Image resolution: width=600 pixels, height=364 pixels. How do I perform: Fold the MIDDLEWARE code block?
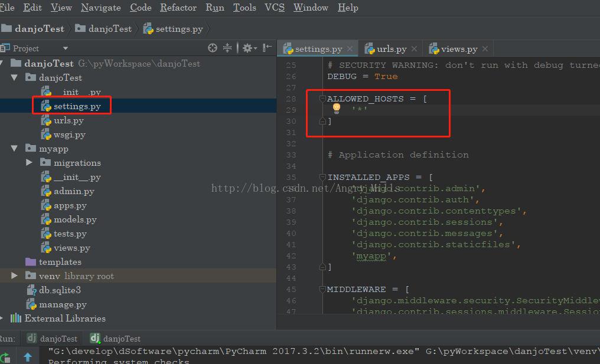[322, 290]
